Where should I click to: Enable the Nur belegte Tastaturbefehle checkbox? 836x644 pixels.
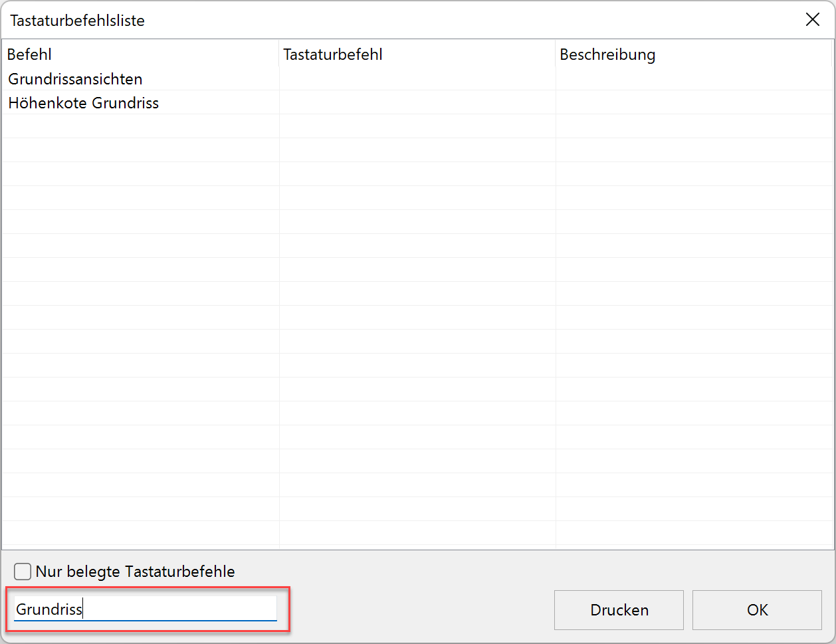coord(23,572)
